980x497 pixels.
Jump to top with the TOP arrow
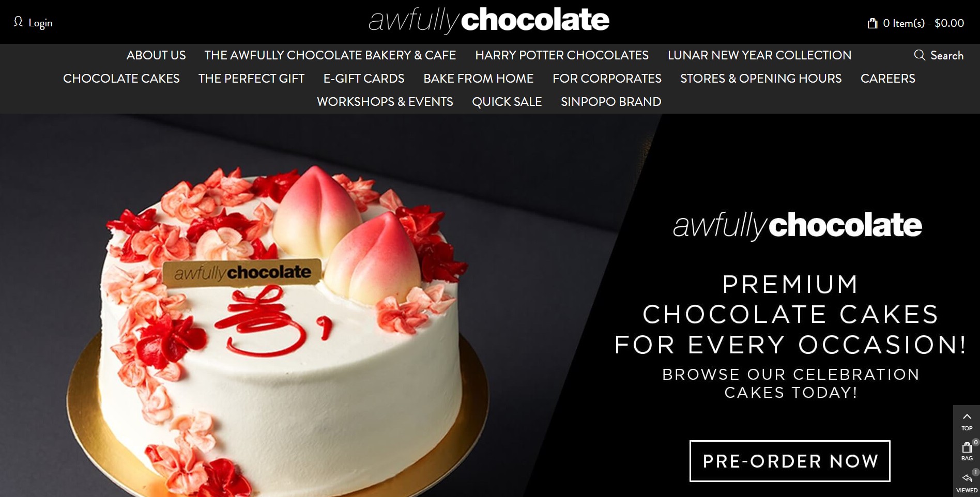[x=967, y=421]
